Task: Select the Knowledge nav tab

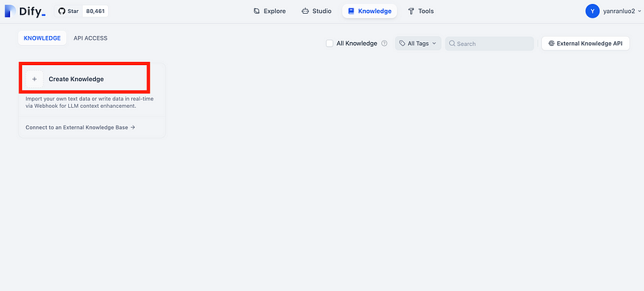Action: pos(370,11)
